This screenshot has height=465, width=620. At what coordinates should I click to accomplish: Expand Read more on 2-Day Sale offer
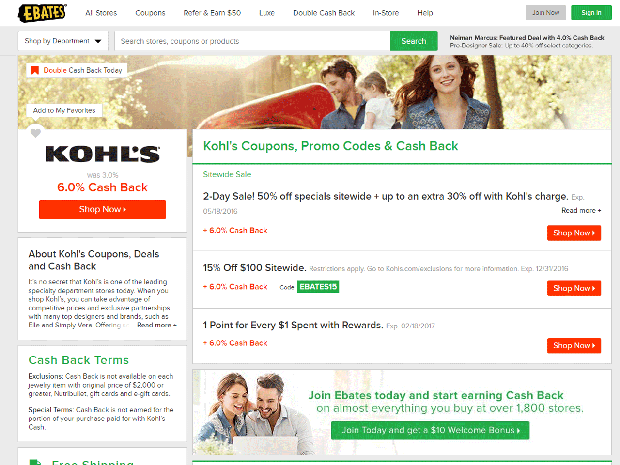581,211
